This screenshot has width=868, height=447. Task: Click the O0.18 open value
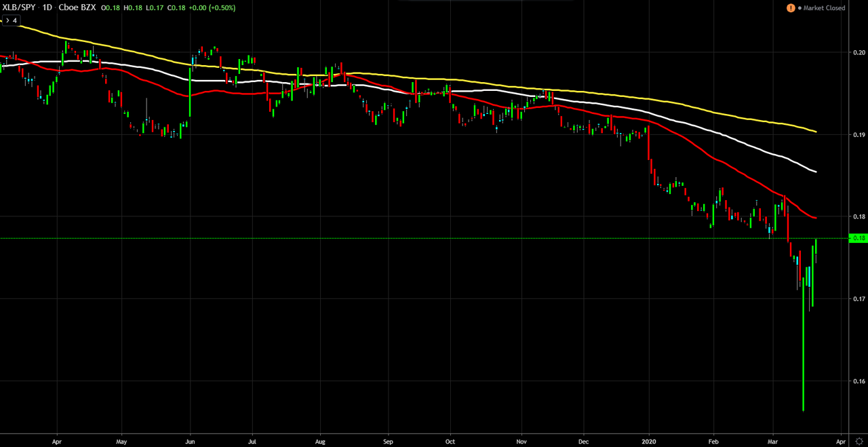point(110,8)
